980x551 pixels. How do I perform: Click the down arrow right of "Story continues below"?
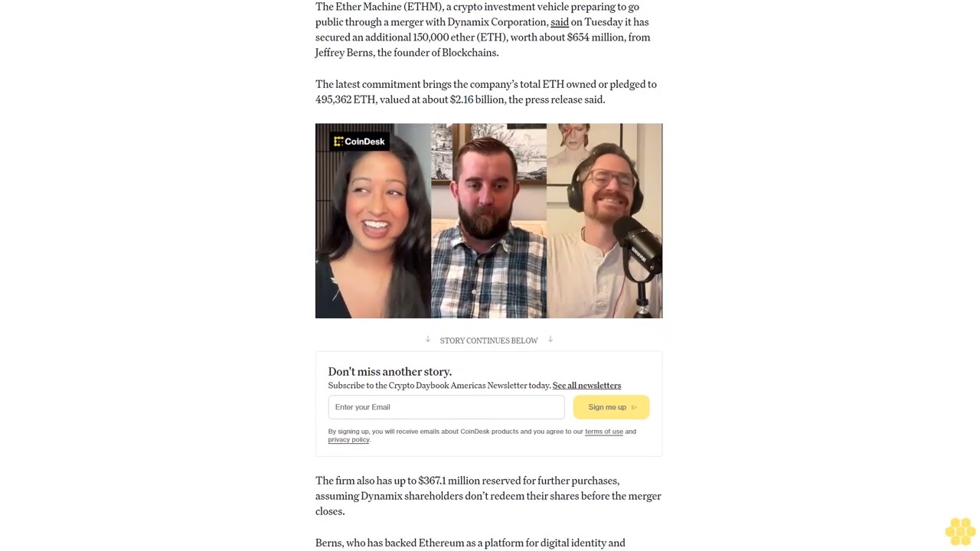point(550,339)
